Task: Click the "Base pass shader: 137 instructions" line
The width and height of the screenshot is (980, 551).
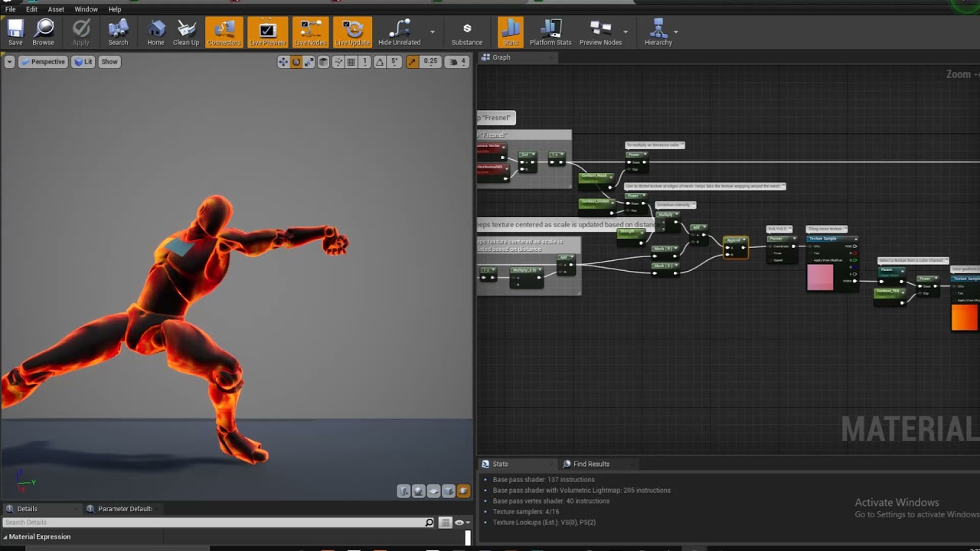Action: click(x=544, y=480)
